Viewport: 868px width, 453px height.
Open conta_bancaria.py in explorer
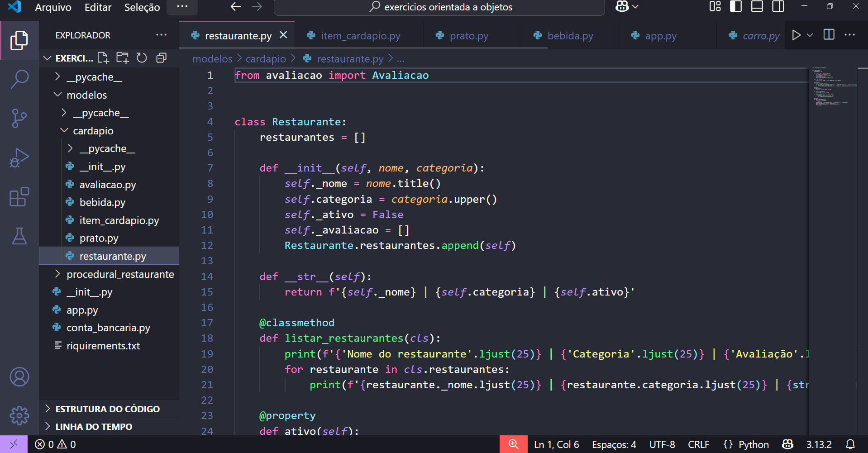(x=109, y=328)
